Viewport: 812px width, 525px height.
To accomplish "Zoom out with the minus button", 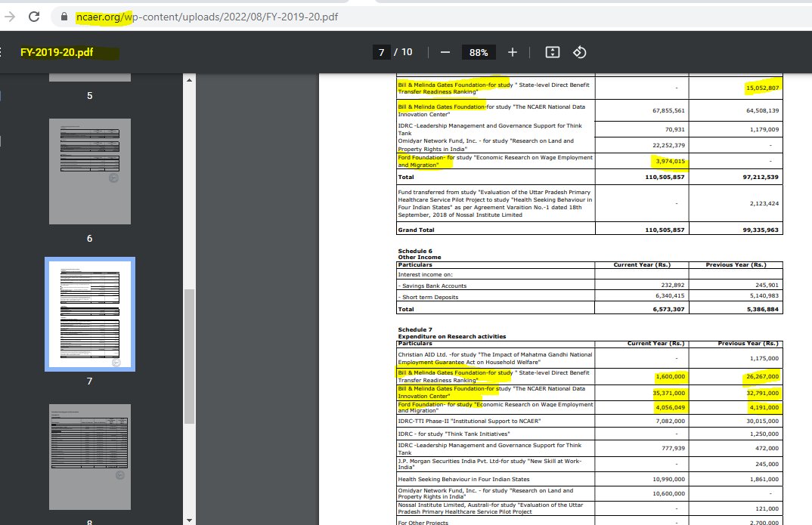I will [x=445, y=52].
